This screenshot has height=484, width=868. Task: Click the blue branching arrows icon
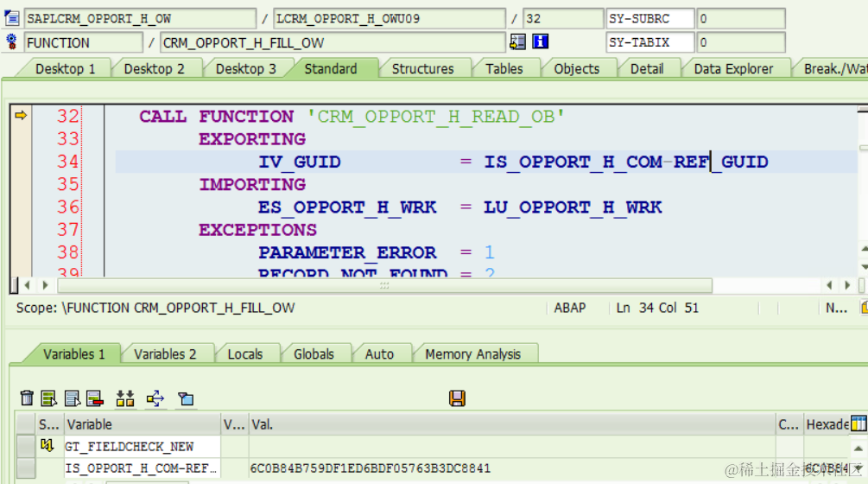coord(155,398)
